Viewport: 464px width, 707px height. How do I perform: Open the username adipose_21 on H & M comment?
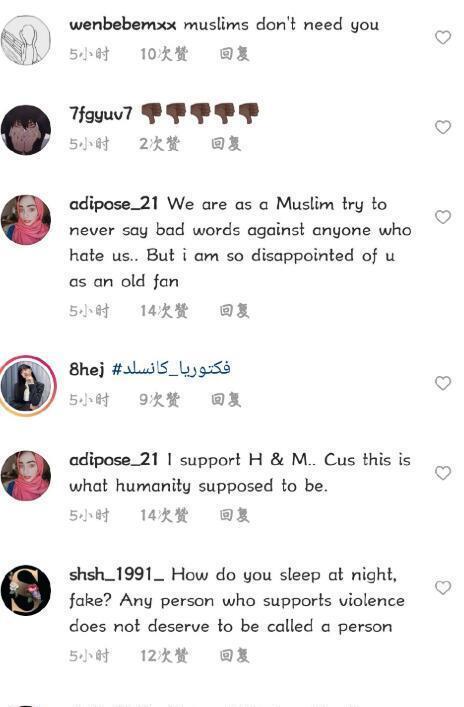pos(114,460)
